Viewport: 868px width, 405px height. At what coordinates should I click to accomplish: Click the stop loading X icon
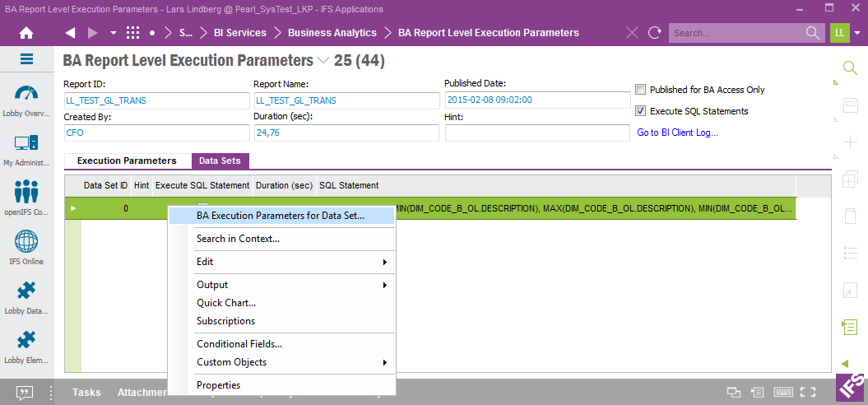632,33
